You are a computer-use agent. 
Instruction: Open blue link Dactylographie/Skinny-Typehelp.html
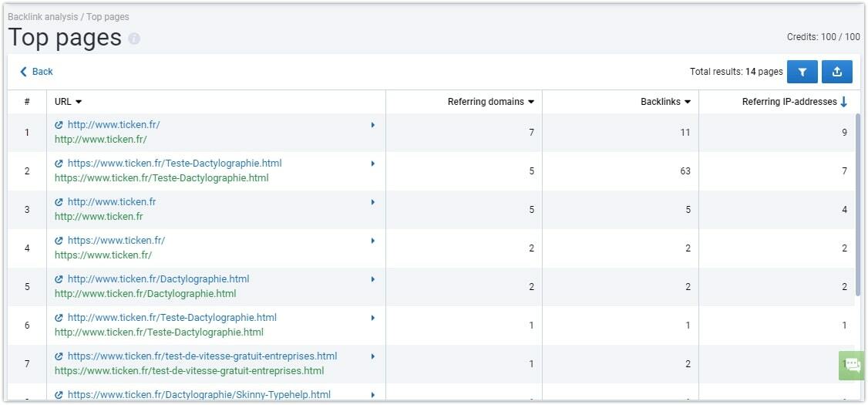pos(199,395)
